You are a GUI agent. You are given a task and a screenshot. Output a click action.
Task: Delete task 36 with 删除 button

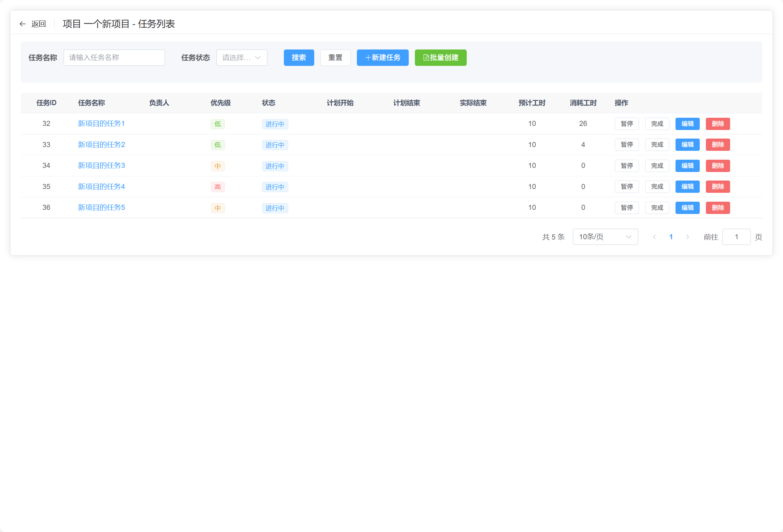(717, 208)
